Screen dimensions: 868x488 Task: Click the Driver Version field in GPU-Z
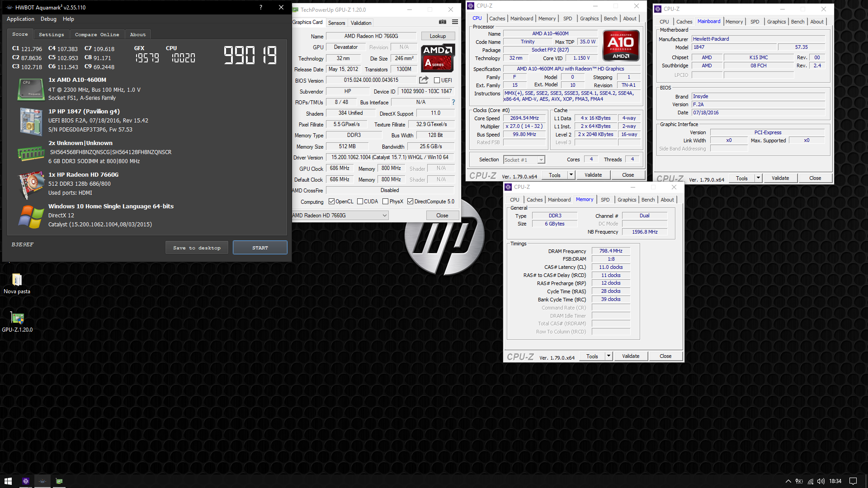point(390,157)
